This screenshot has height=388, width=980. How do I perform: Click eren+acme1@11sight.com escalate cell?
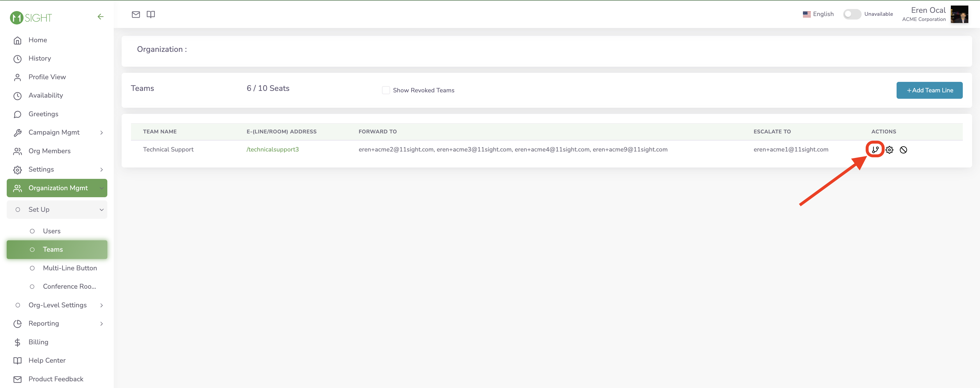[791, 149]
